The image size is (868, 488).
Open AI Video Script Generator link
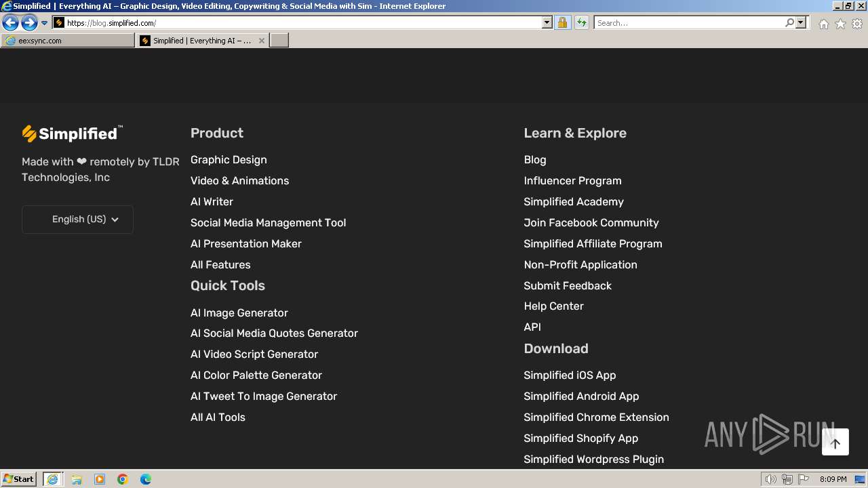click(254, 354)
